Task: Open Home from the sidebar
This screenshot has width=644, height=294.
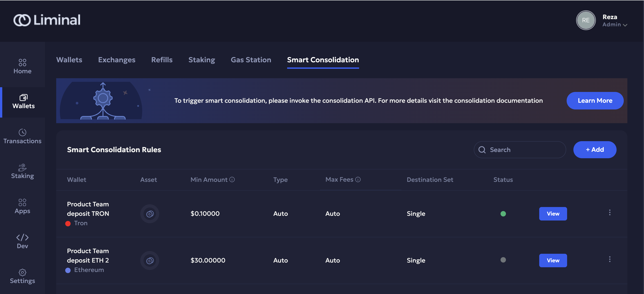Action: [22, 66]
